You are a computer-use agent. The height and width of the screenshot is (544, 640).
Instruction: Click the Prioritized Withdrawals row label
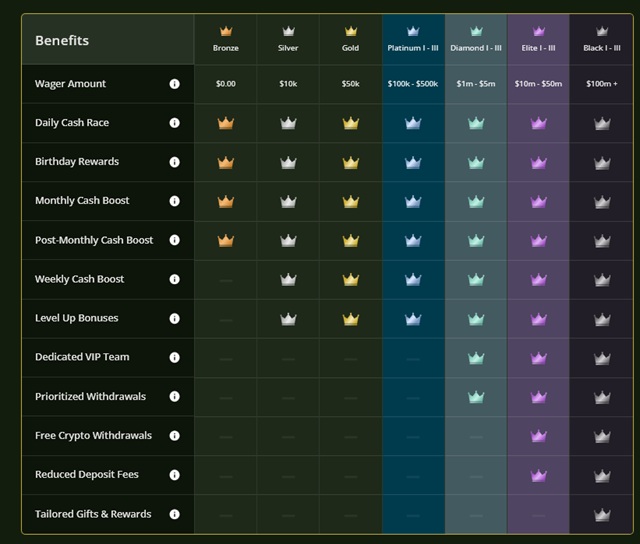90,396
